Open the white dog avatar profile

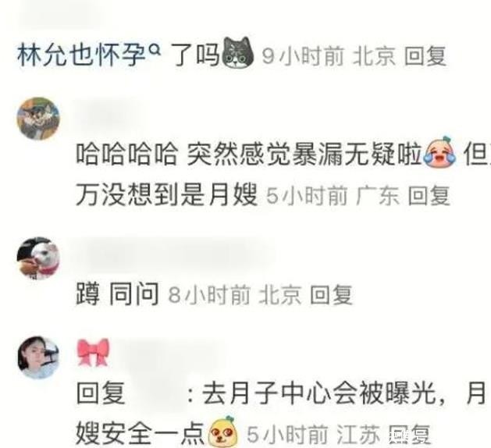pos(38,258)
